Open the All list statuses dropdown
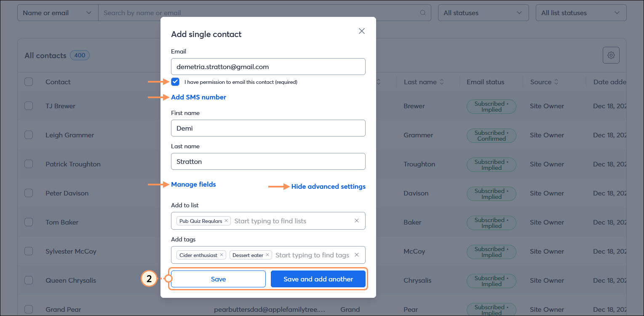The height and width of the screenshot is (316, 644). pyautogui.click(x=581, y=13)
